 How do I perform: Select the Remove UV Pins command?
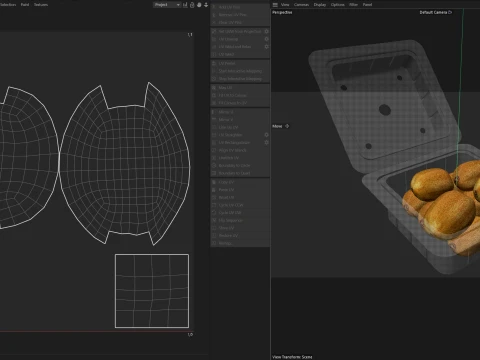pyautogui.click(x=240, y=15)
